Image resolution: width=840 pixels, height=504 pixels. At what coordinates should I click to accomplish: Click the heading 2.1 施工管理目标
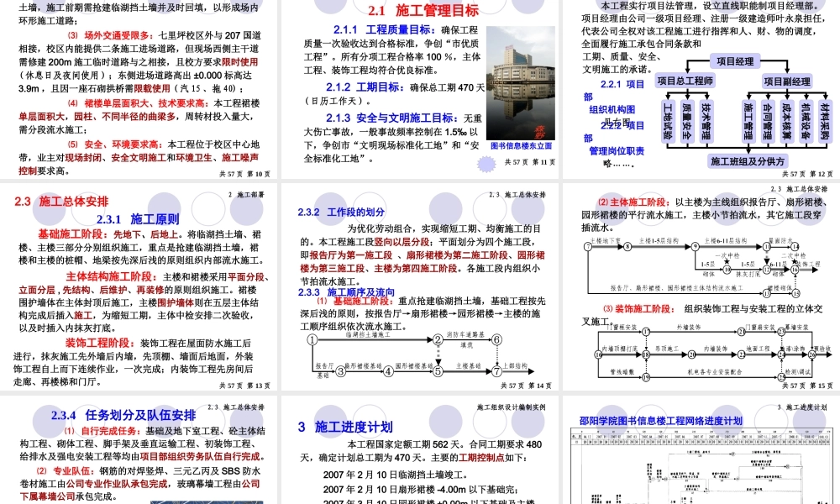tap(423, 9)
